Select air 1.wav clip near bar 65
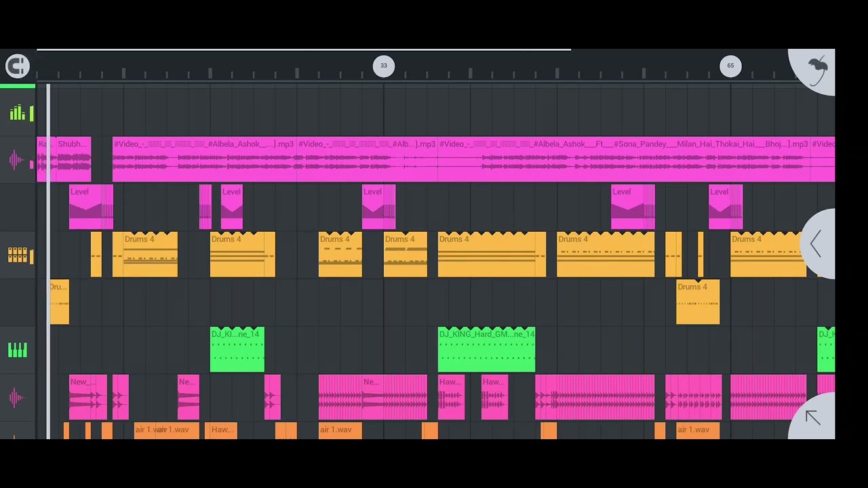This screenshot has width=868, height=488. click(698, 430)
